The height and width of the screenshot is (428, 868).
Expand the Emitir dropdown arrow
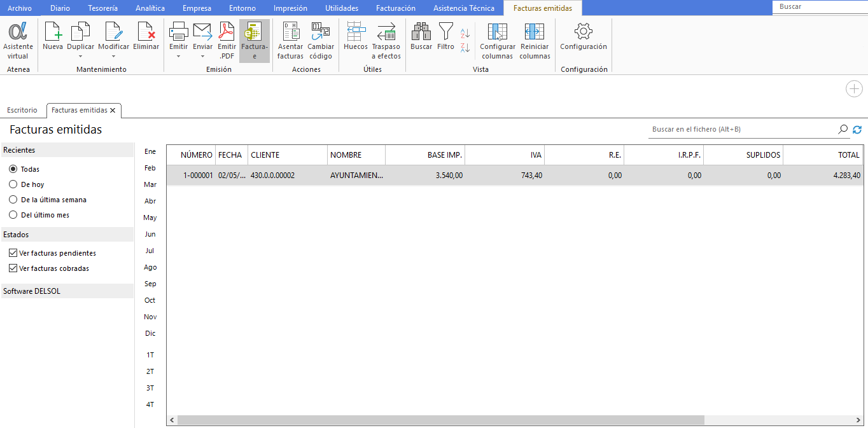pyautogui.click(x=178, y=57)
